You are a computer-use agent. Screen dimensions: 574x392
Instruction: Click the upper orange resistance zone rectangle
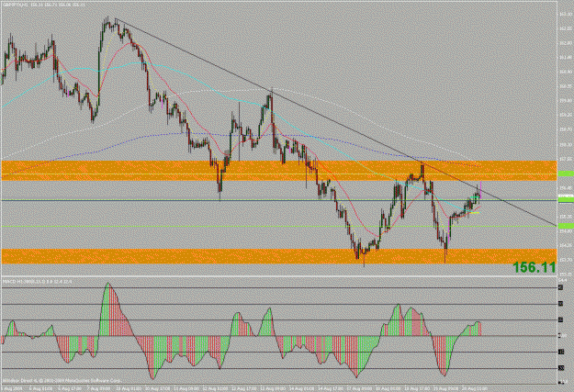tap(279, 171)
